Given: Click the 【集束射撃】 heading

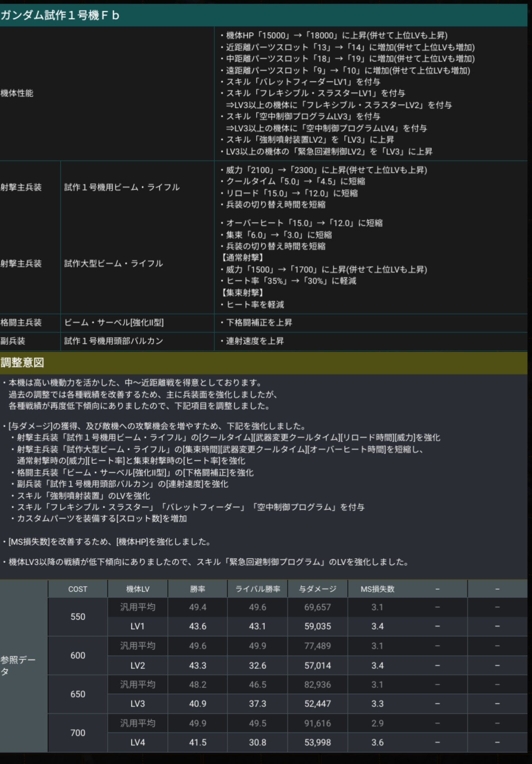Looking at the screenshot, I should coord(242,293).
